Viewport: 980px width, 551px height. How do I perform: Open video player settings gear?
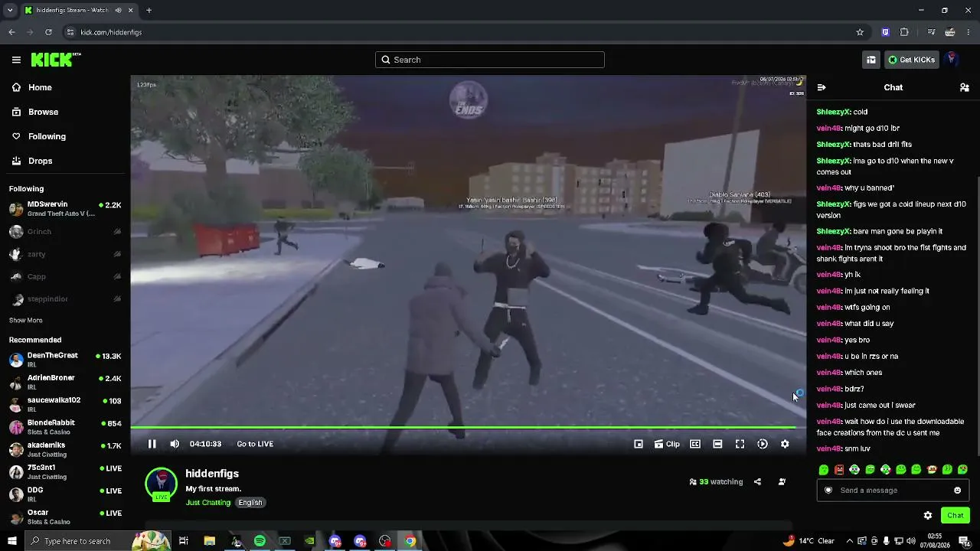785,444
